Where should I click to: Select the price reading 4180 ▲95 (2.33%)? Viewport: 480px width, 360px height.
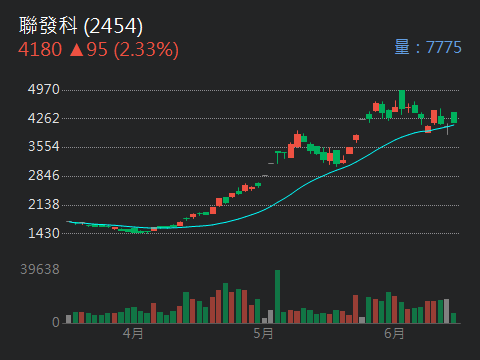98,50
